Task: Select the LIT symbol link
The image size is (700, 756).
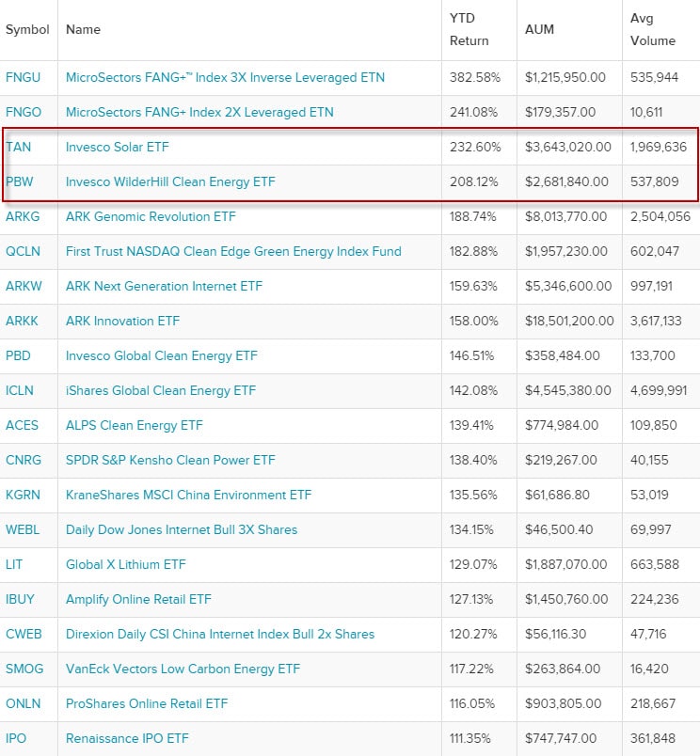Action: [x=14, y=564]
